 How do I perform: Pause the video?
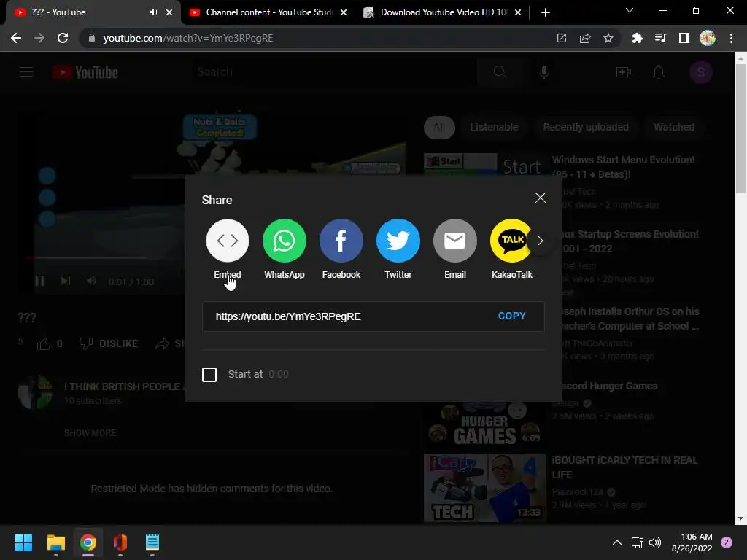pos(40,281)
